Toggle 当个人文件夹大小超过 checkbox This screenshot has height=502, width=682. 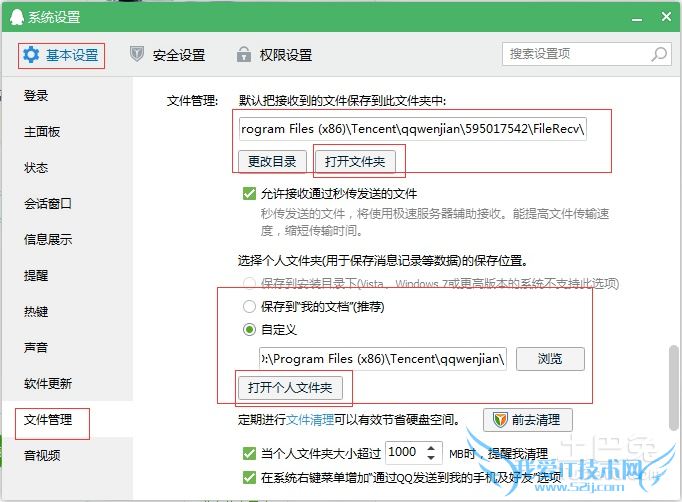coord(249,454)
